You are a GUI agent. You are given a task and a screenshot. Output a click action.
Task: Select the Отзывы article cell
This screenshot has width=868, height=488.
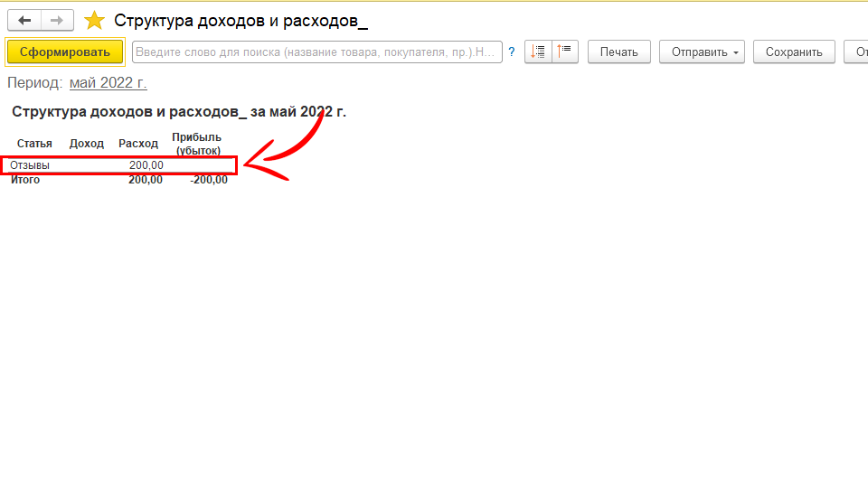pyautogui.click(x=30, y=165)
